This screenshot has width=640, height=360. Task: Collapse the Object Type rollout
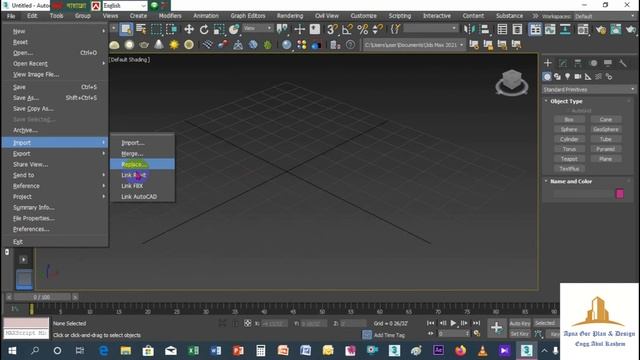[x=566, y=101]
